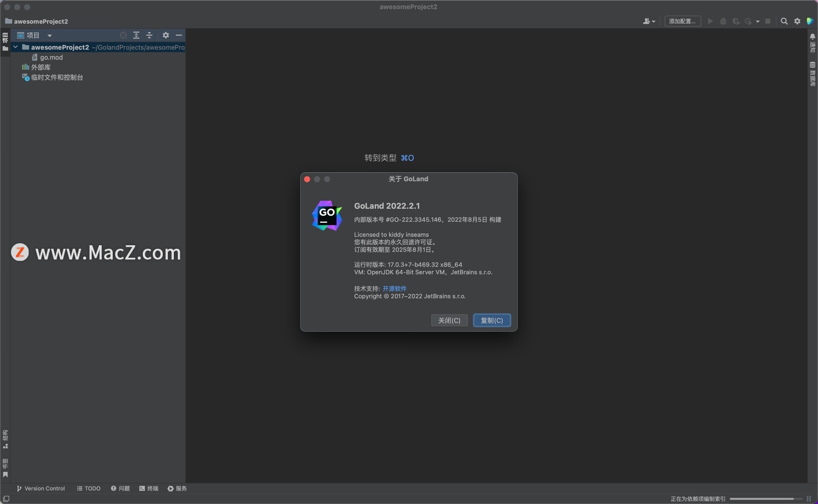Image resolution: width=818 pixels, height=504 pixels.
Task: Open the 问题 tool window
Action: click(x=120, y=488)
